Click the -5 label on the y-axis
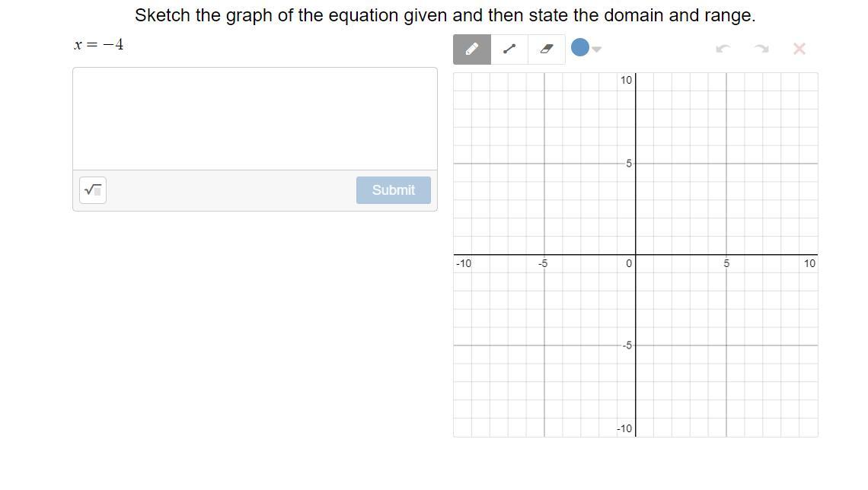Image resolution: width=868 pixels, height=490 pixels. pos(627,345)
